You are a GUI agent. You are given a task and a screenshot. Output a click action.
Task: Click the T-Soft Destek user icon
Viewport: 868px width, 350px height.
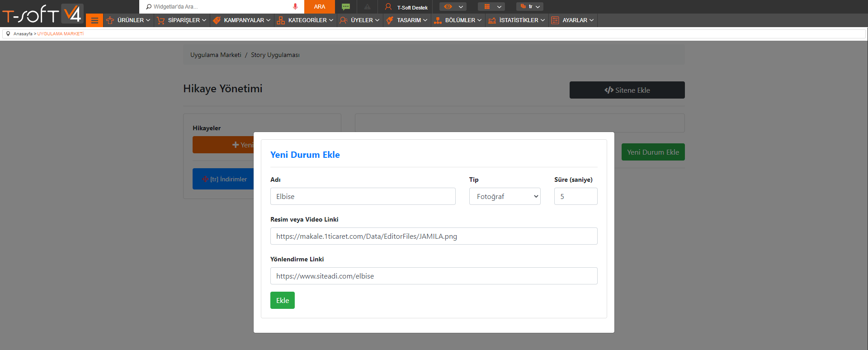(388, 7)
